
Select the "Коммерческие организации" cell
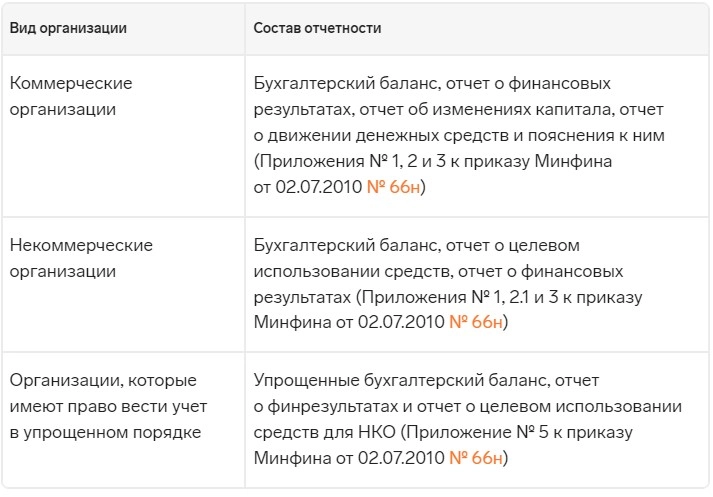[71, 96]
